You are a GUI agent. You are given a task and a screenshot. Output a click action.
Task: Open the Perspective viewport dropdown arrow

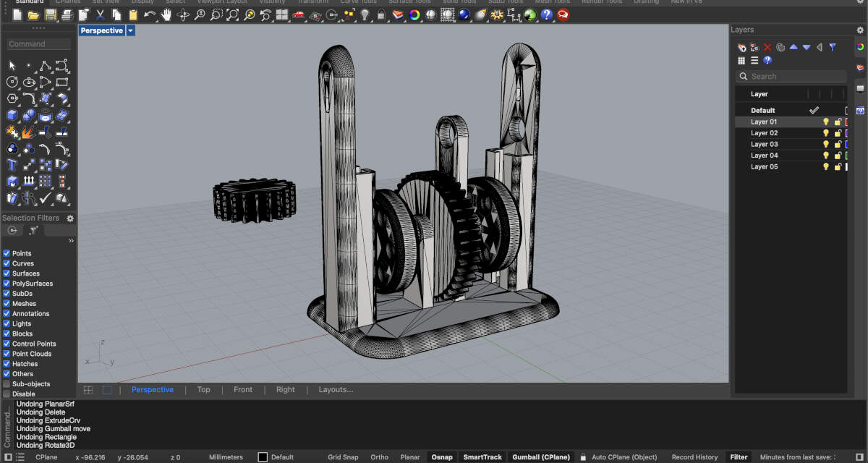click(x=130, y=30)
